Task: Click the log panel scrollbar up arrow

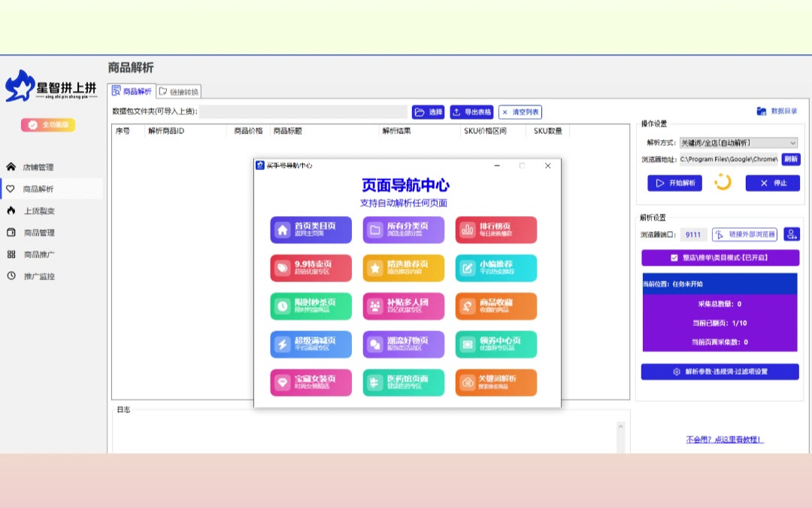Action: pos(620,427)
